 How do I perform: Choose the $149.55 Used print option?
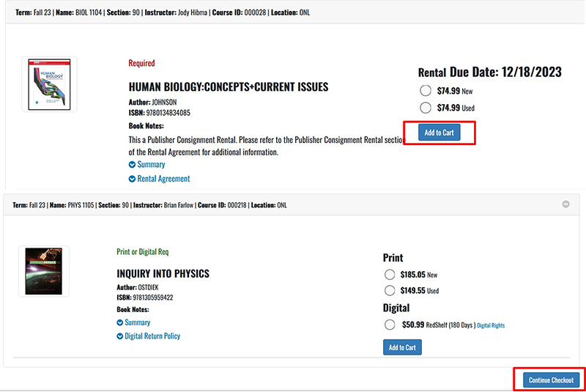(x=390, y=290)
